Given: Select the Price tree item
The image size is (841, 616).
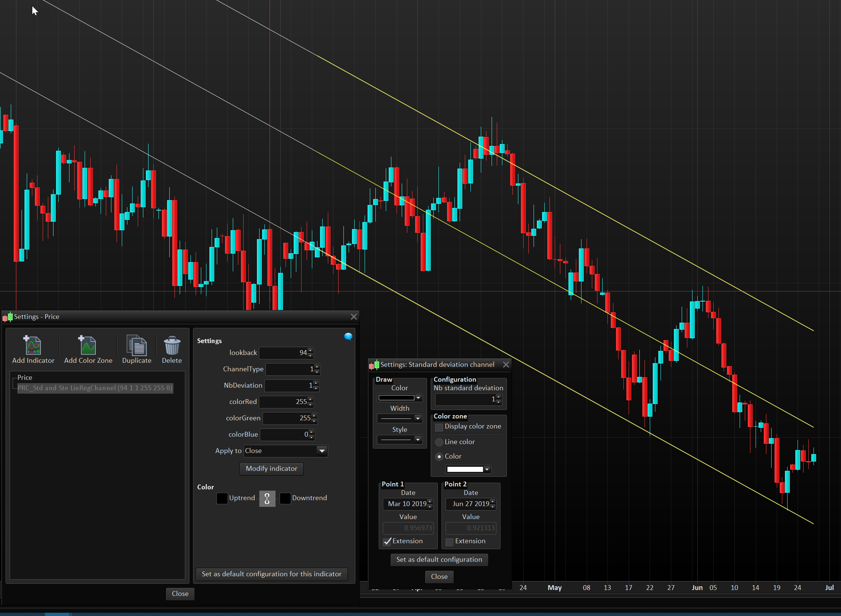Looking at the screenshot, I should pos(25,377).
